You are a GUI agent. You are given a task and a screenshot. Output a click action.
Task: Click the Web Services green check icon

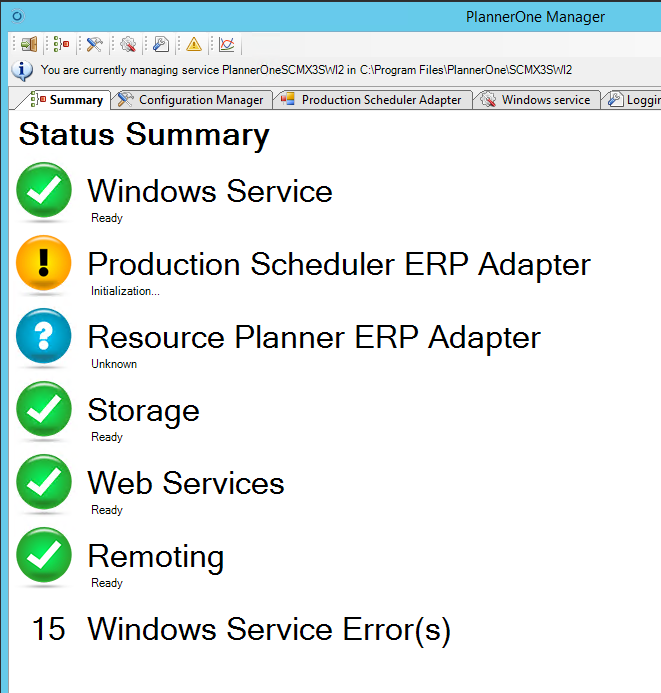click(x=44, y=482)
